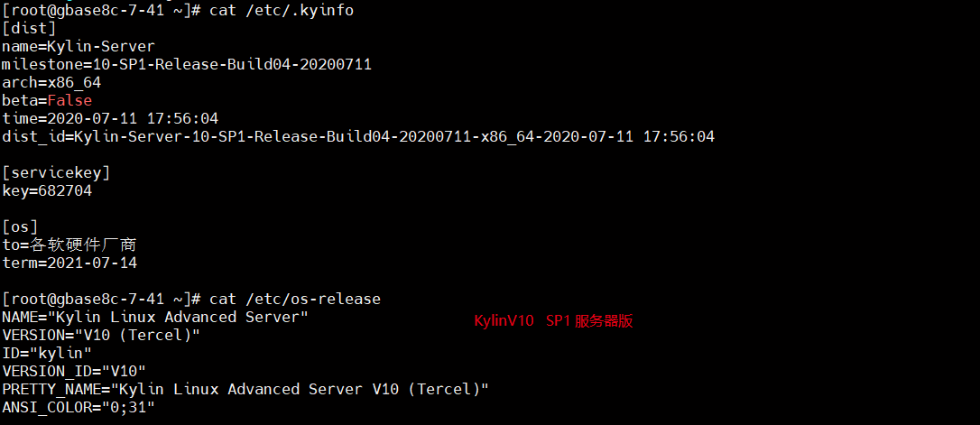Select the name=Kylin-Server line

point(79,46)
